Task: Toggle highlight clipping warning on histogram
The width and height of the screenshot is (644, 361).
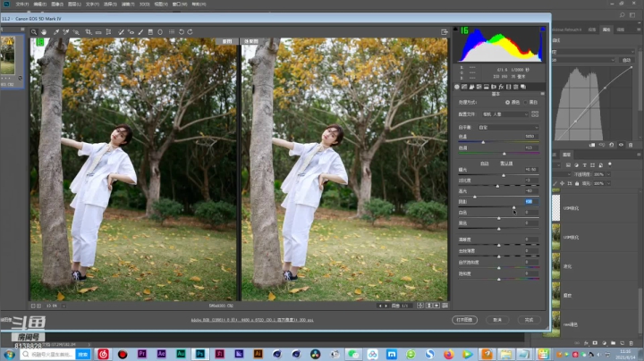Action: tap(543, 29)
